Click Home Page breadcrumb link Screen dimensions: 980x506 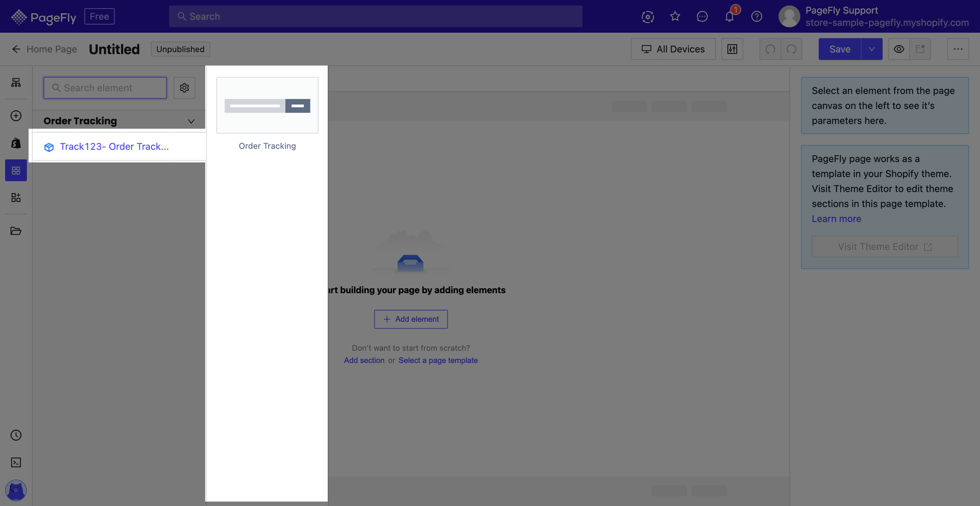tap(52, 49)
